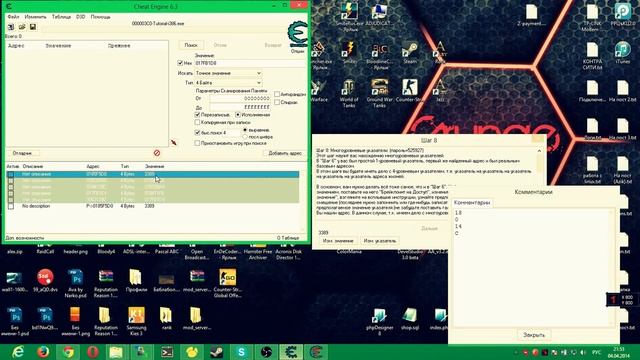The height and width of the screenshot is (360, 640).
Task: Open Internet Explorer from taskbar
Action: (18, 352)
